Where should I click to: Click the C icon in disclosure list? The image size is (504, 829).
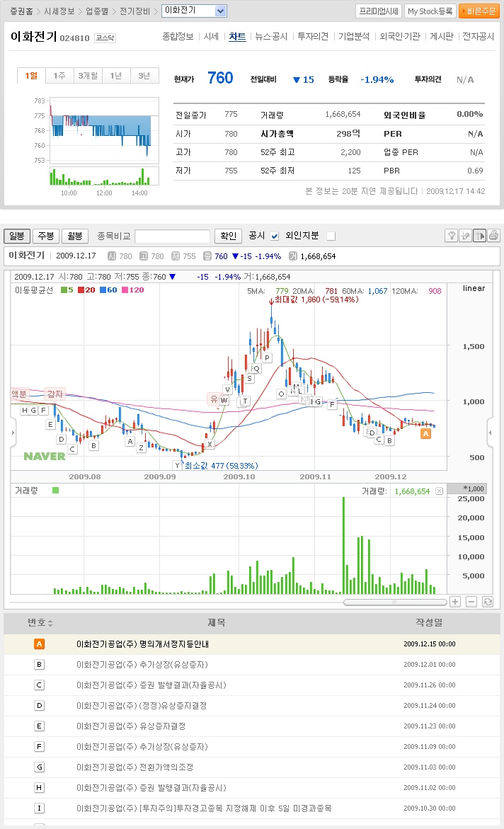click(39, 685)
